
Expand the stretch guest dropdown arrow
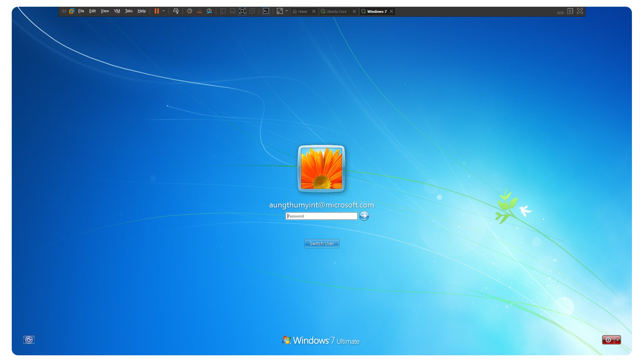287,11
